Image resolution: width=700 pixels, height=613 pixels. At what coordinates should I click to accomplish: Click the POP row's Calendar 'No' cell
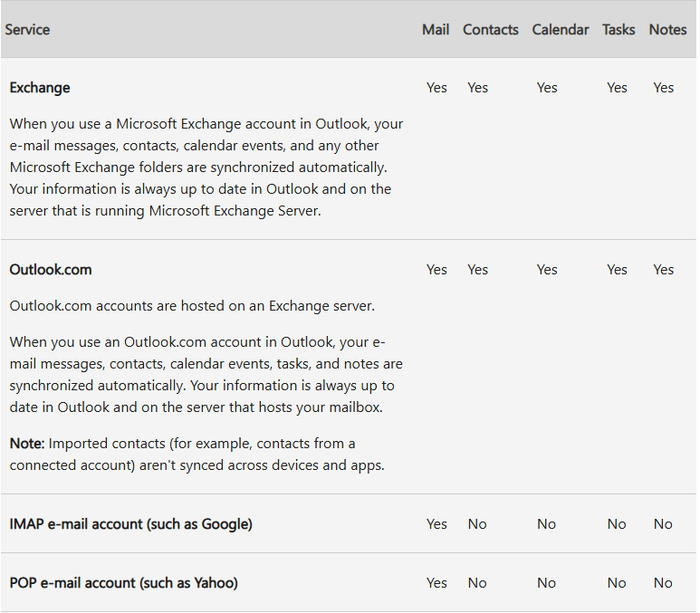click(x=546, y=583)
